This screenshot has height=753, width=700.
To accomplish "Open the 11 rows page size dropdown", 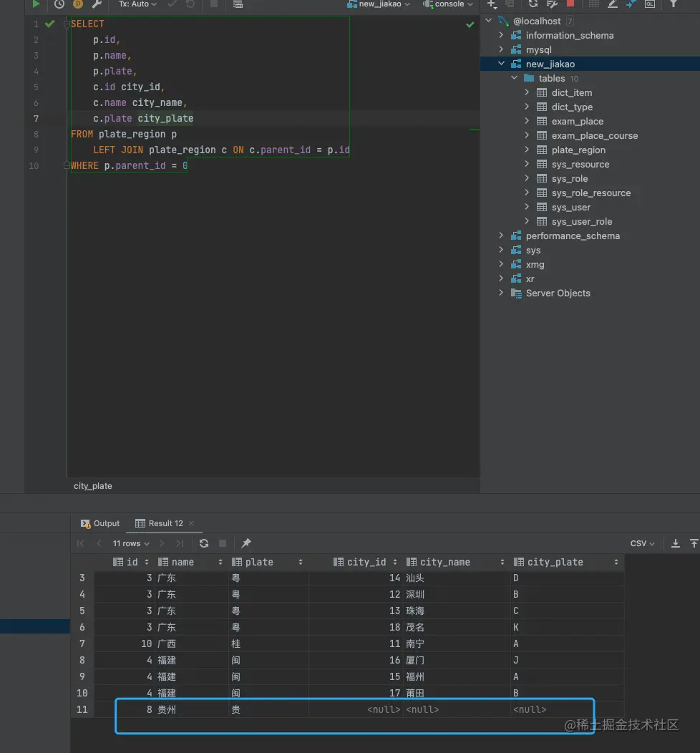I will pos(130,543).
